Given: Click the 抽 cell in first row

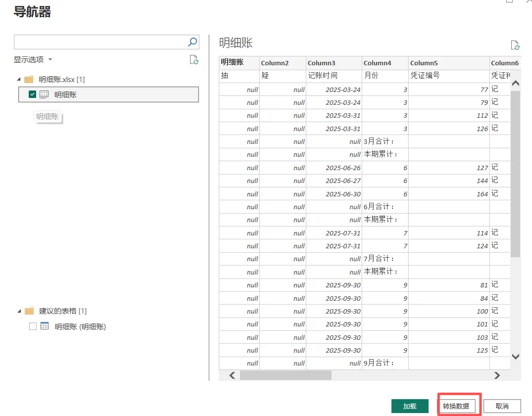Looking at the screenshot, I should point(239,76).
